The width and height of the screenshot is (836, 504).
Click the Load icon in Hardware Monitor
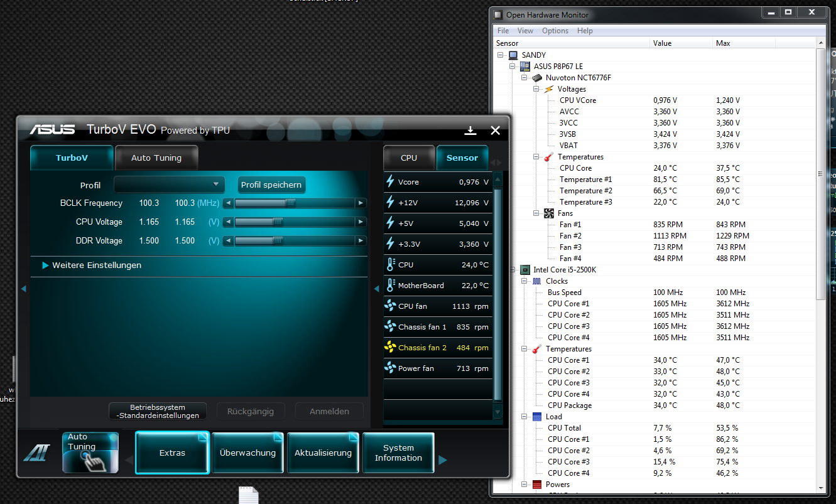click(537, 417)
